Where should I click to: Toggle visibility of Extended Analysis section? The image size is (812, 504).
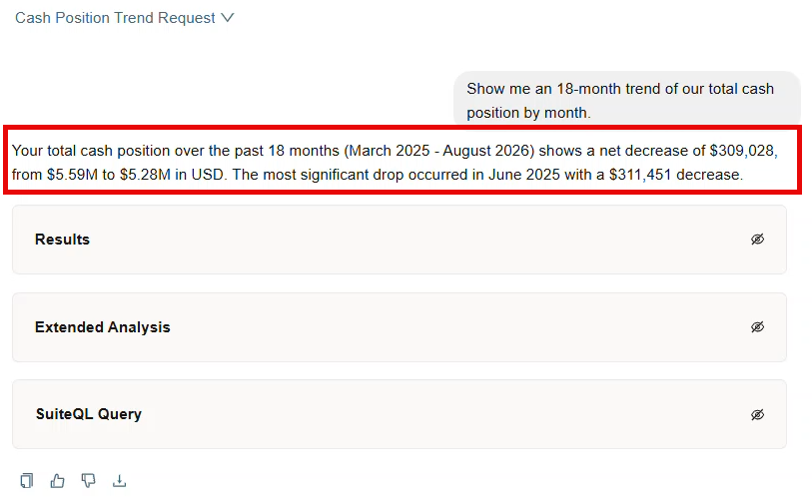pos(758,327)
